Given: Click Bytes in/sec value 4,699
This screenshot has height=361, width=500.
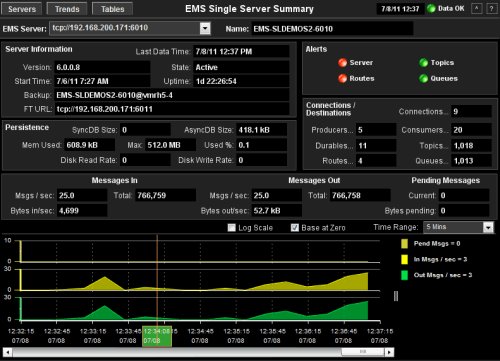Looking at the screenshot, I should tap(82, 211).
